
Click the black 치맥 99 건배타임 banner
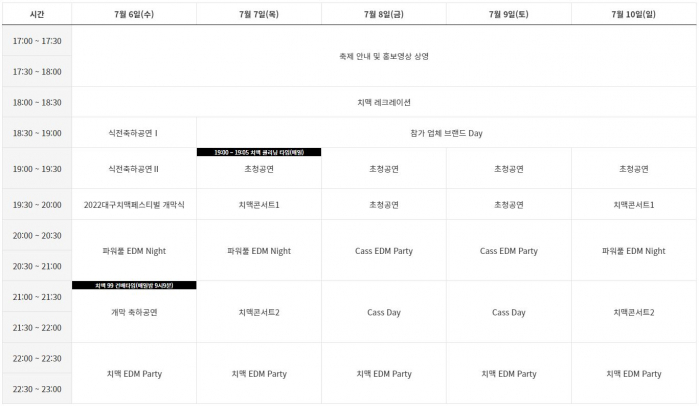tap(134, 285)
